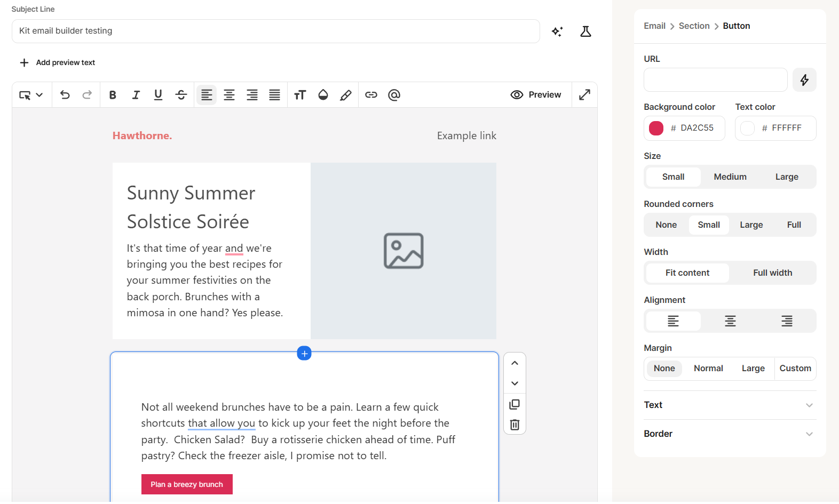Toggle italic formatting

(136, 95)
